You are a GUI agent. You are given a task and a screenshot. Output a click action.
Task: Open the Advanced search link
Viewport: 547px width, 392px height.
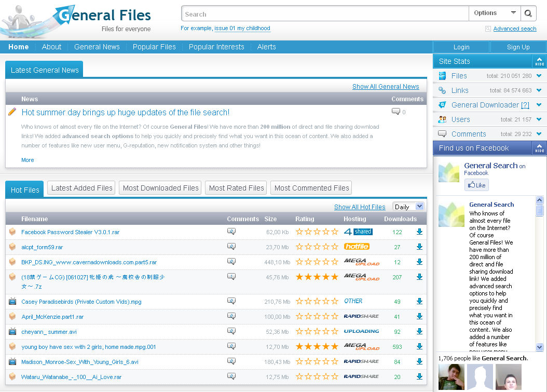tap(514, 29)
